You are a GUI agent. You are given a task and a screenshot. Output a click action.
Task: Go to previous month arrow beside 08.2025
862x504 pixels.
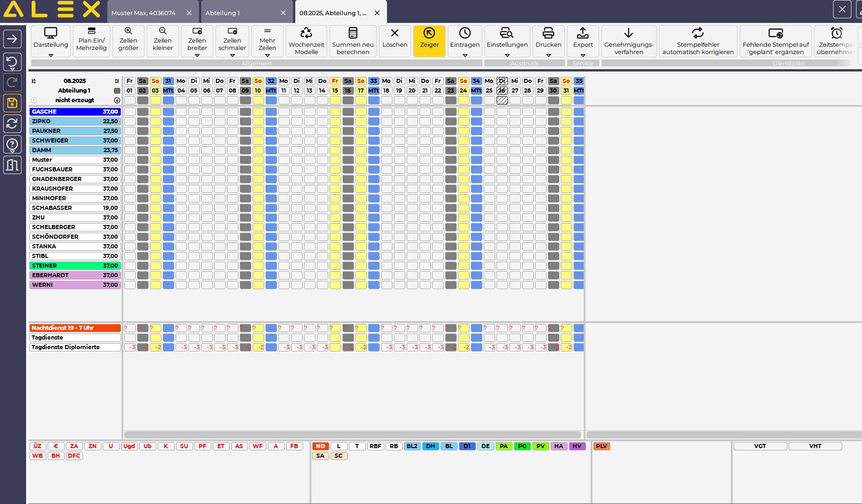tap(33, 81)
